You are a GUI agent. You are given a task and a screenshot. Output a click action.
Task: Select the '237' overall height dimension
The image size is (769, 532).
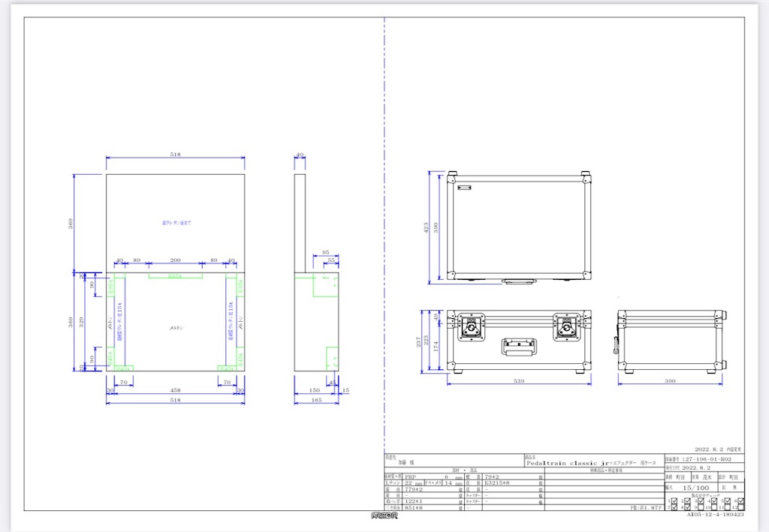[x=418, y=341]
